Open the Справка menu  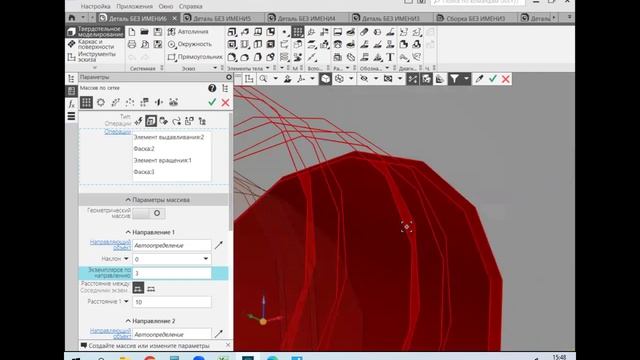pos(191,7)
